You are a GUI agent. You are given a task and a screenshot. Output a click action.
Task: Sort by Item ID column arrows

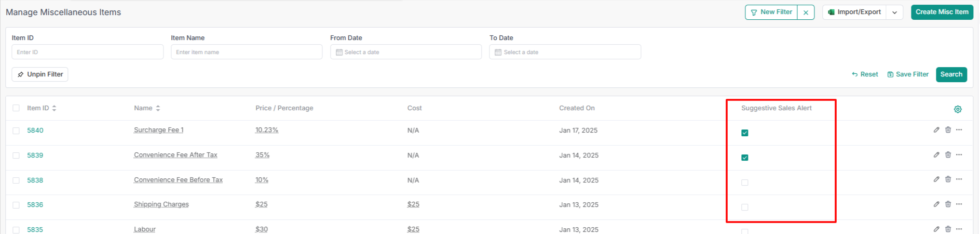coord(54,108)
